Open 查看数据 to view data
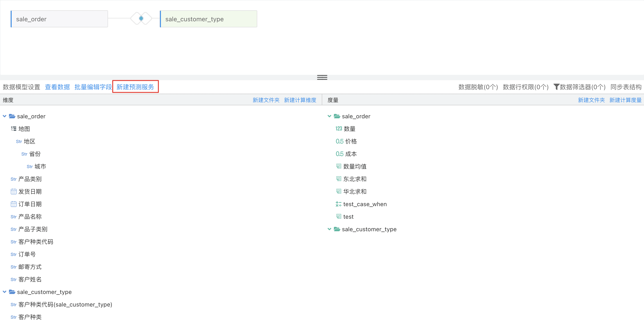Image resolution: width=644 pixels, height=324 pixels. pyautogui.click(x=57, y=87)
